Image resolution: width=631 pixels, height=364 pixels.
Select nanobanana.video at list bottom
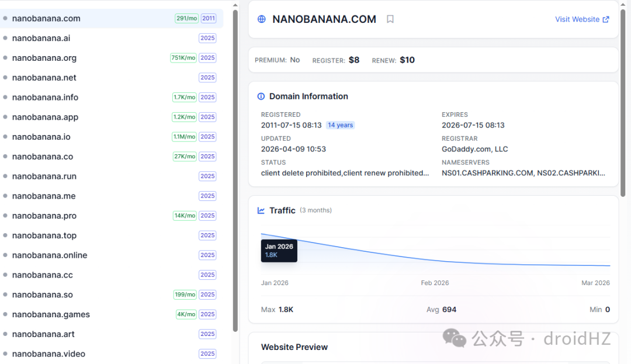coord(112,353)
